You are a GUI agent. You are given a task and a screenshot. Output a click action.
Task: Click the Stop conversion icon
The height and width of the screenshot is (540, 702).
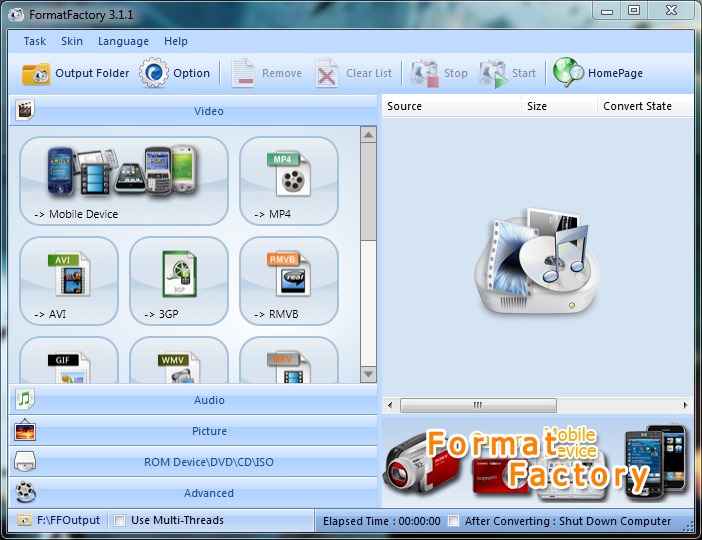pyautogui.click(x=424, y=73)
